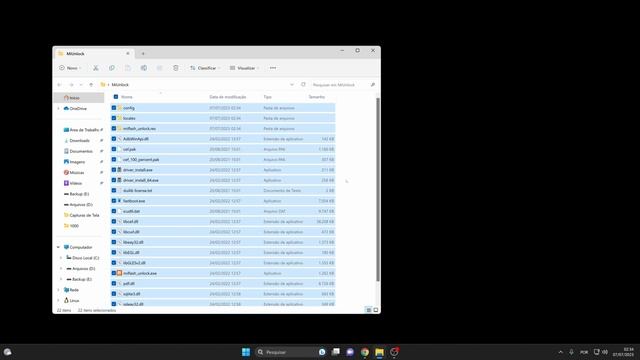Go forward with the forward arrow
The height and width of the screenshot is (360, 640).
[x=71, y=84]
